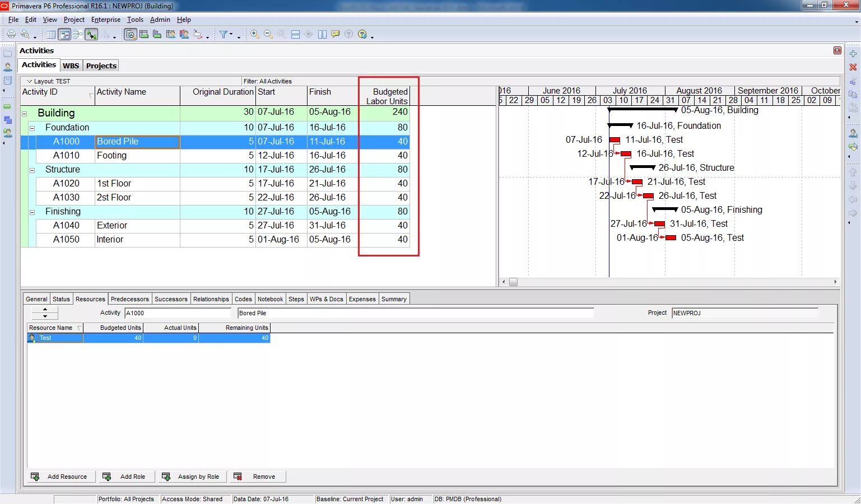This screenshot has height=504, width=861.
Task: Sort by Budgeted Labor Units column header
Action: [384, 96]
